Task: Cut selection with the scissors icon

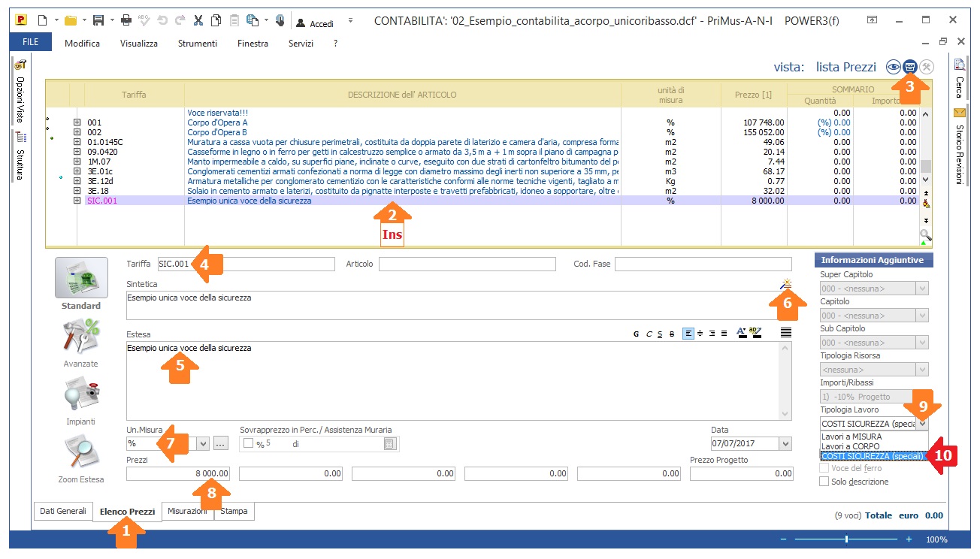Action: pyautogui.click(x=198, y=21)
